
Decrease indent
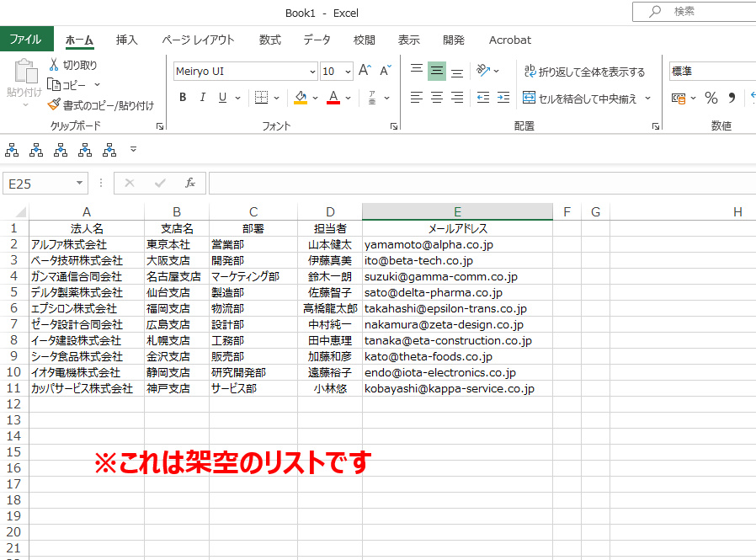click(x=483, y=98)
